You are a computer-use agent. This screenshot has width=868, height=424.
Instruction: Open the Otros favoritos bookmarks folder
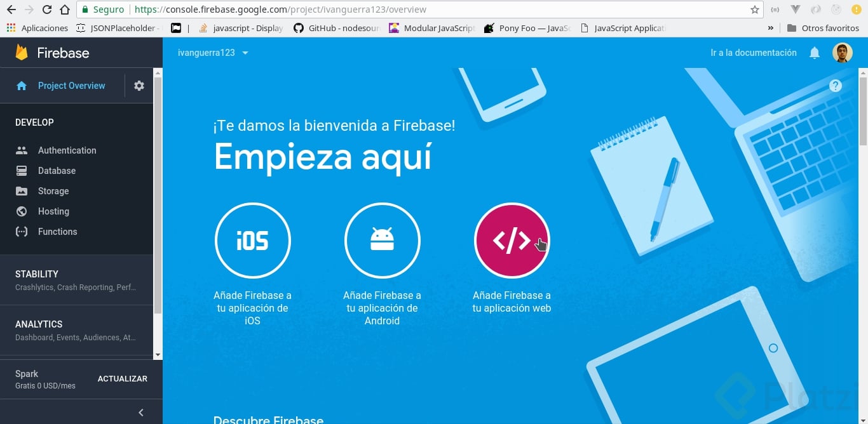823,28
